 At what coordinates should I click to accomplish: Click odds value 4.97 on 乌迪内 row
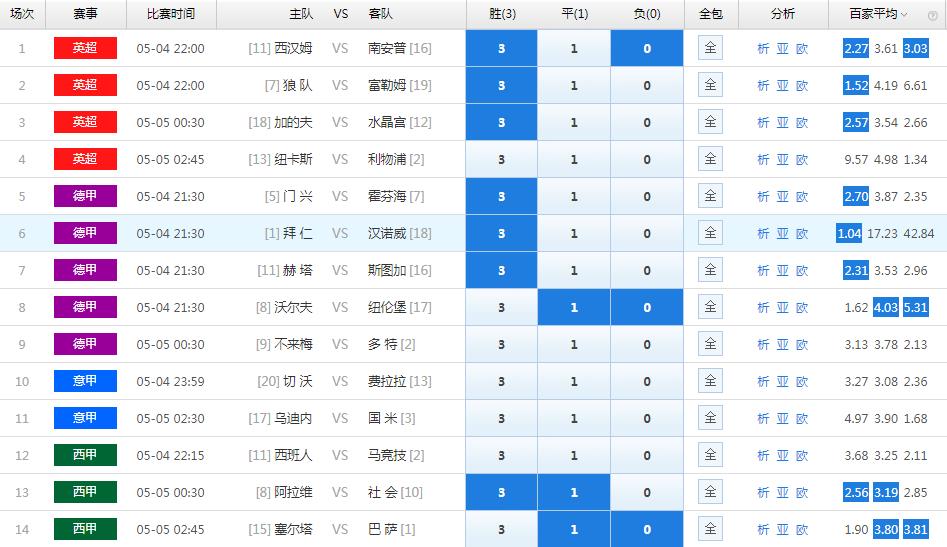point(856,418)
